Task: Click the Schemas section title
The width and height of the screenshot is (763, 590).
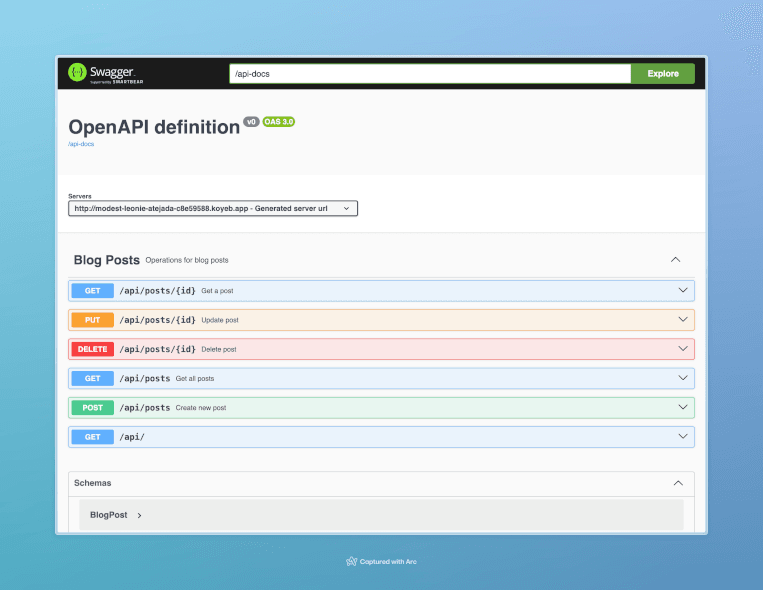Action: [92, 483]
